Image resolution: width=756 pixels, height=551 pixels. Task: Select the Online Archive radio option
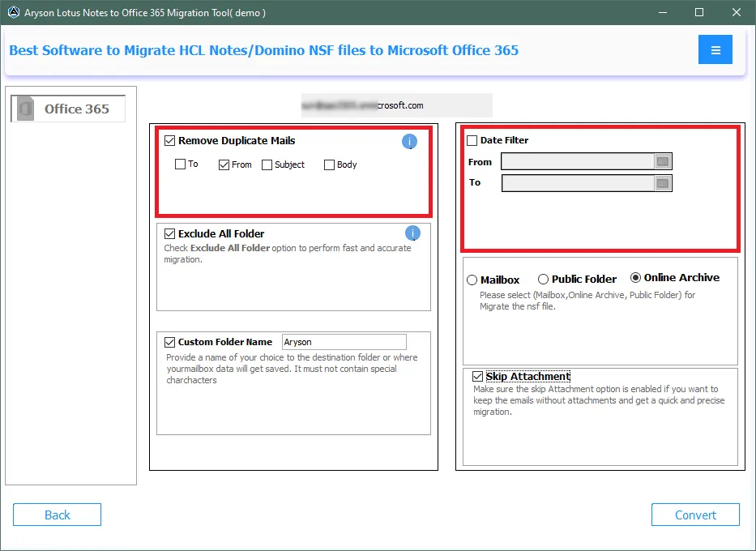click(636, 278)
